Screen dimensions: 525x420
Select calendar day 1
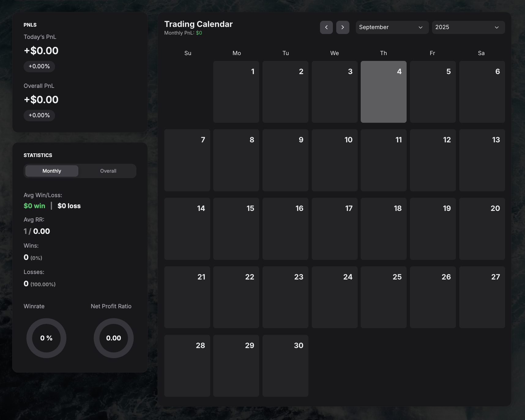coord(236,92)
